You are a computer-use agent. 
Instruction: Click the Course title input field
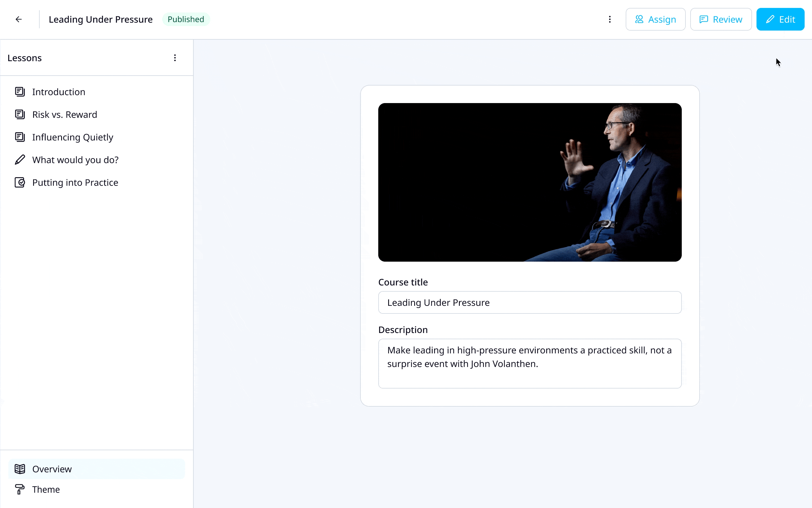[530, 302]
